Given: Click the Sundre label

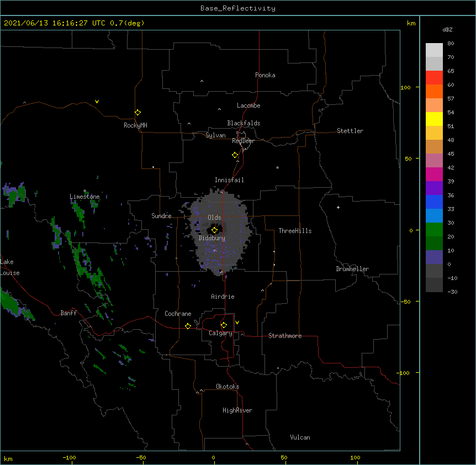Looking at the screenshot, I should click(x=161, y=216).
